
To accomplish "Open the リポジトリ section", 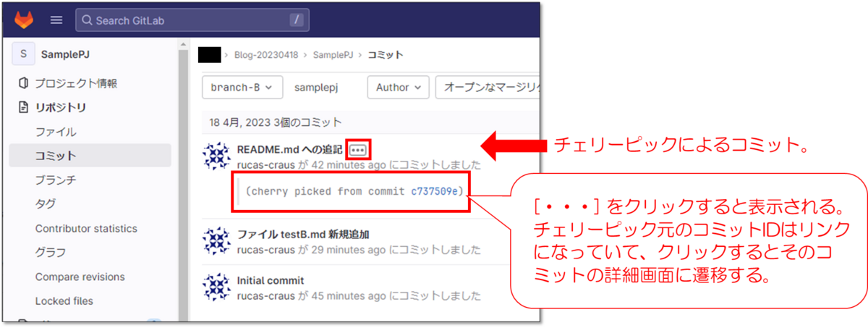I will (x=60, y=107).
